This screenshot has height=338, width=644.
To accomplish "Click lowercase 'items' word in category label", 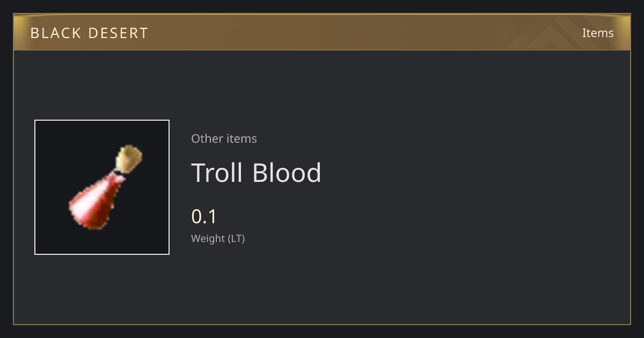I will coord(242,138).
